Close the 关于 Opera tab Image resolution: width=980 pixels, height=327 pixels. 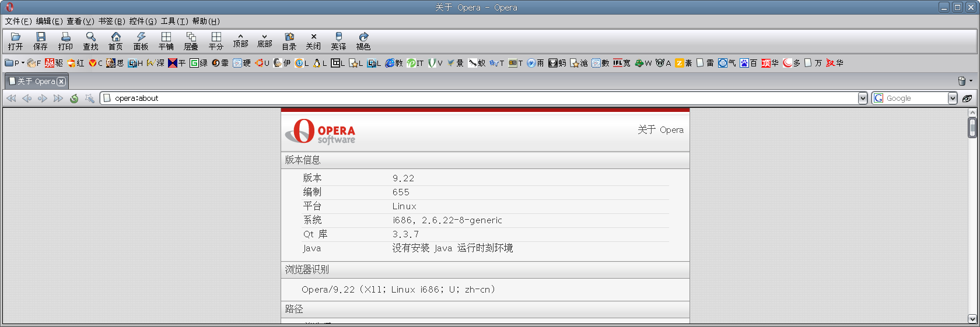point(61,82)
